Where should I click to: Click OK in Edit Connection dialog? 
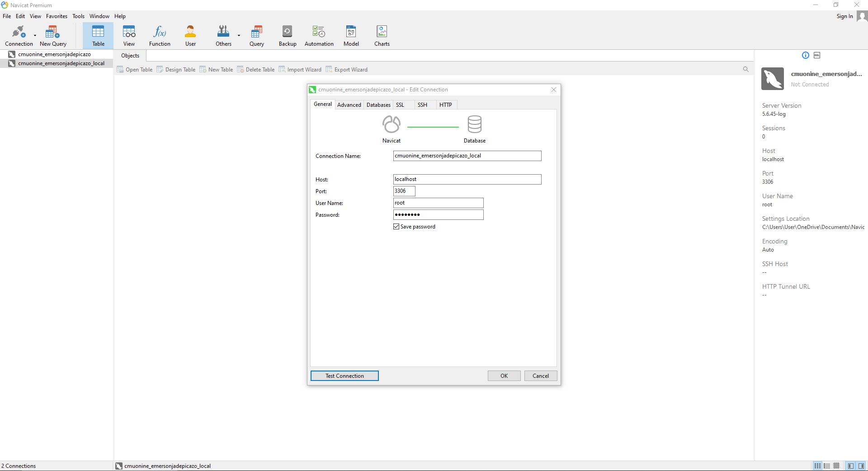coord(504,376)
